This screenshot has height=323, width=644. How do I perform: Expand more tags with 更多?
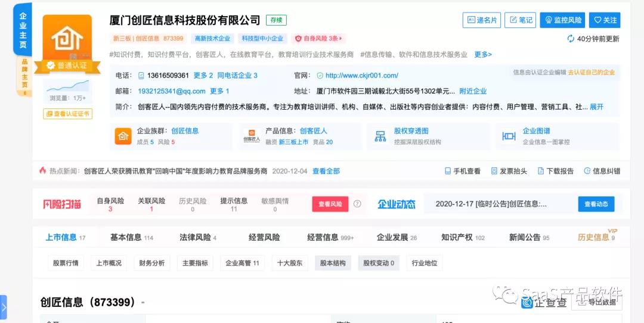482,55
